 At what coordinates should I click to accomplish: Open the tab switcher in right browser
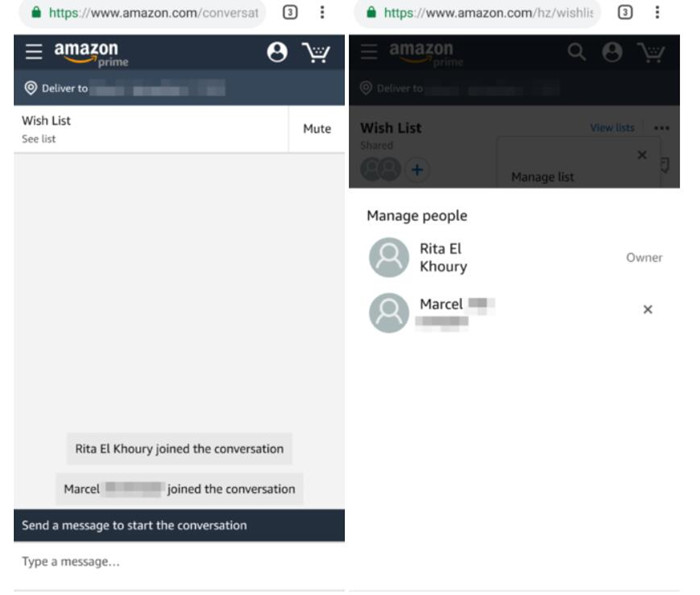pyautogui.click(x=625, y=12)
